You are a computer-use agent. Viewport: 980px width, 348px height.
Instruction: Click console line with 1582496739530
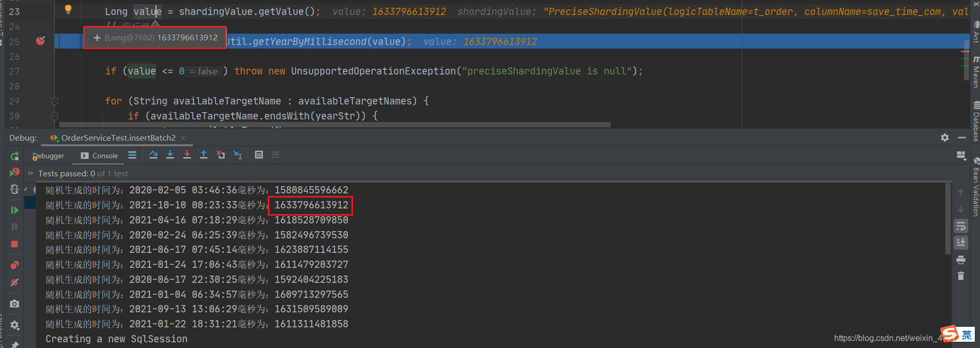(197, 235)
